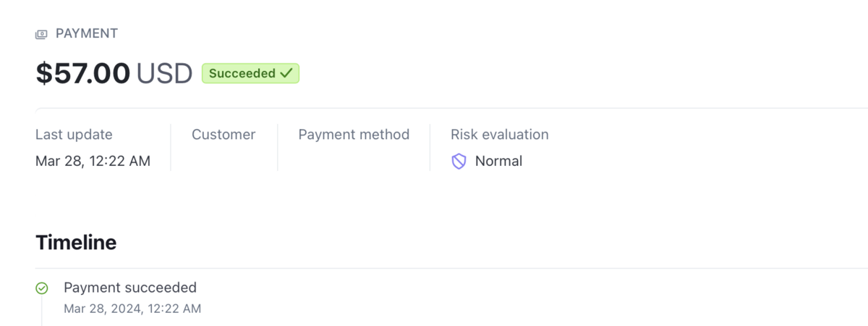The width and height of the screenshot is (868, 326).
Task: Click the shield icon next to Normal
Action: pyautogui.click(x=459, y=162)
